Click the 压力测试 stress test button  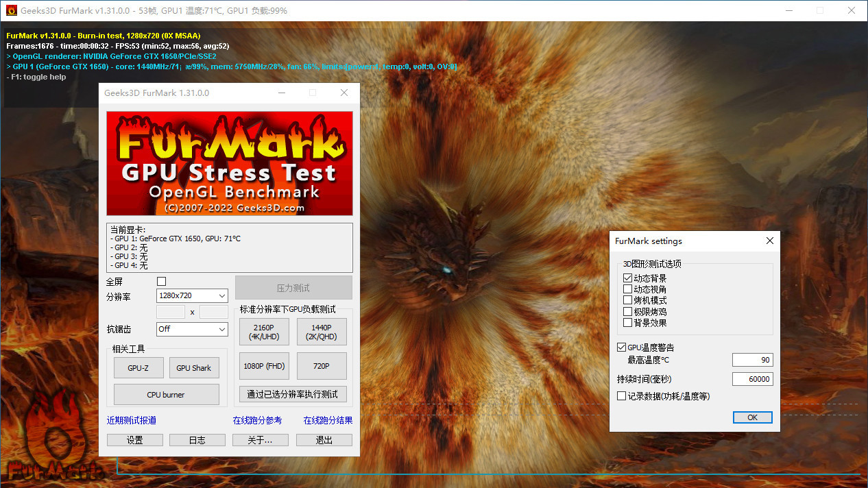click(x=293, y=288)
